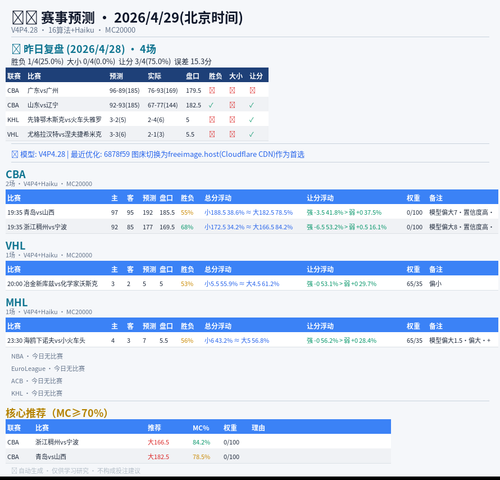Click the red 胜负 mark in the KHL row

point(212,120)
